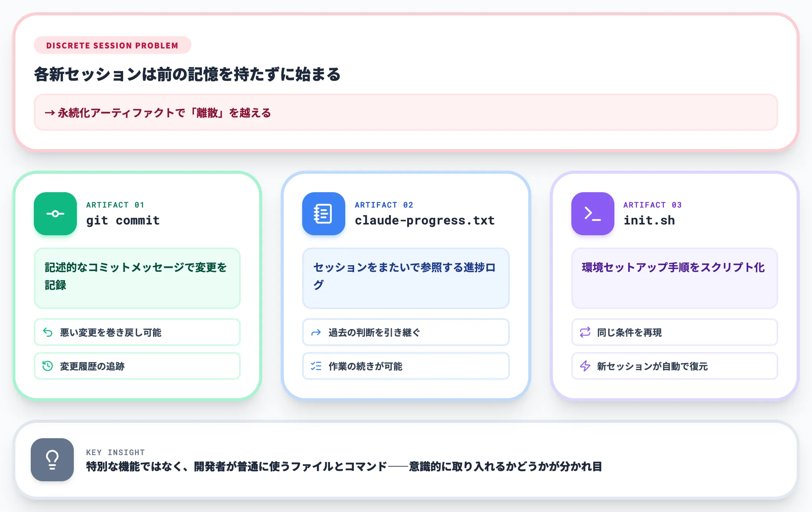Image resolution: width=812 pixels, height=512 pixels.
Task: Click the blue notebook icon for claude-progress.txt
Action: click(x=323, y=214)
